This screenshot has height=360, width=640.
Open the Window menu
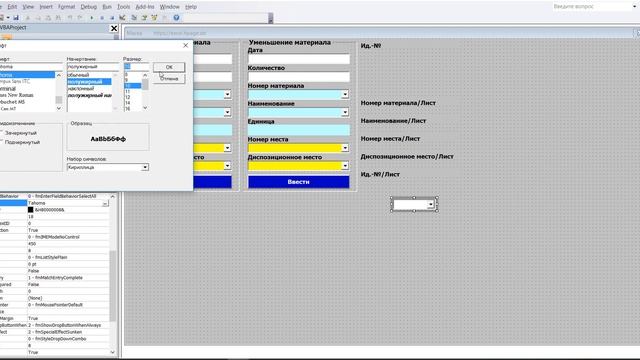(169, 7)
